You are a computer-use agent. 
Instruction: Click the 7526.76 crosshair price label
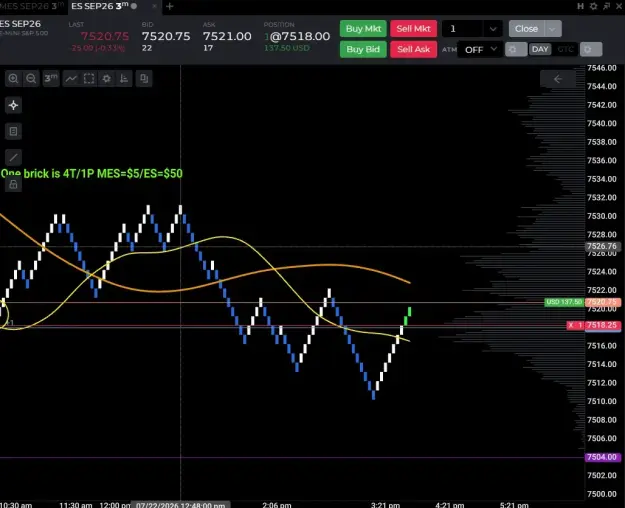(x=602, y=246)
